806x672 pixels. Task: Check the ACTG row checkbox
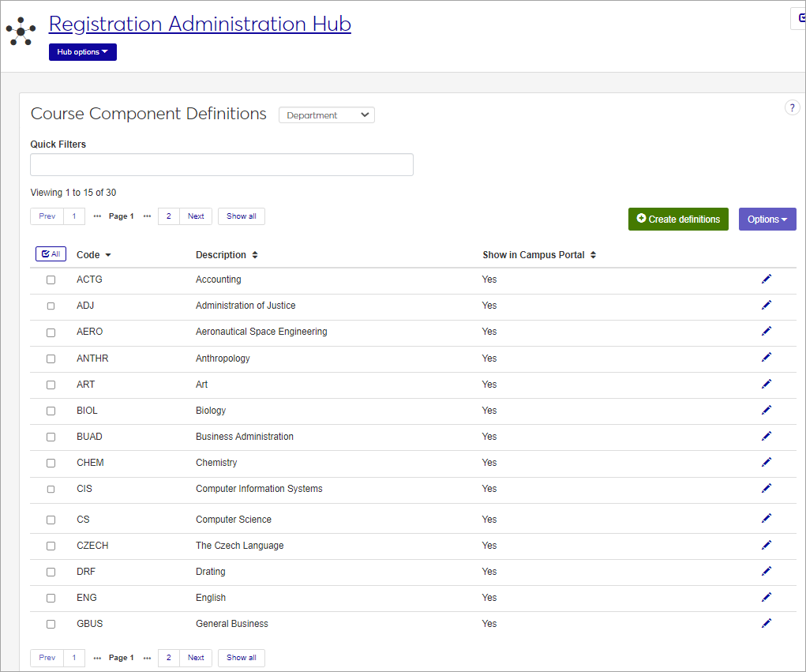[x=51, y=280]
